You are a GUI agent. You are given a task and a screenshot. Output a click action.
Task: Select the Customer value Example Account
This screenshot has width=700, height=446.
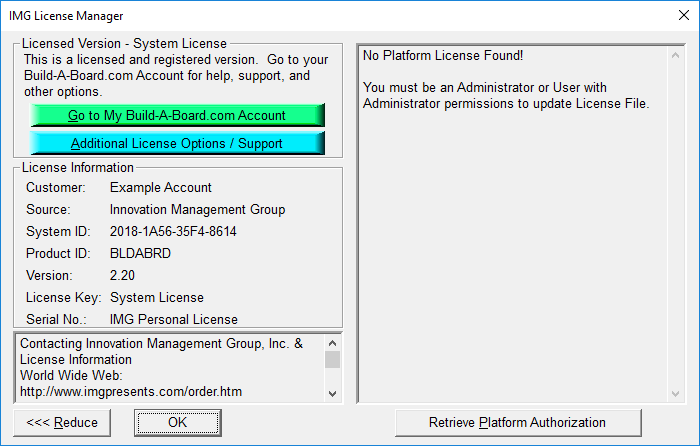161,188
